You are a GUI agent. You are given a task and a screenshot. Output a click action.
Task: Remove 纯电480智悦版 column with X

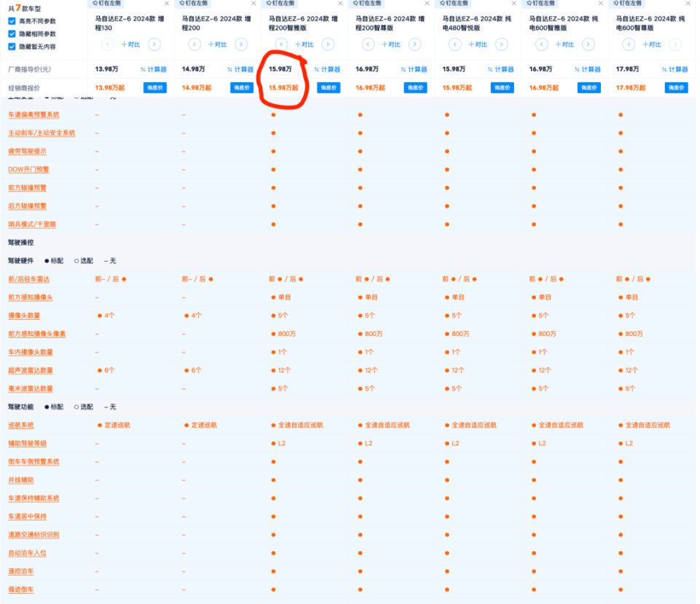pos(514,4)
